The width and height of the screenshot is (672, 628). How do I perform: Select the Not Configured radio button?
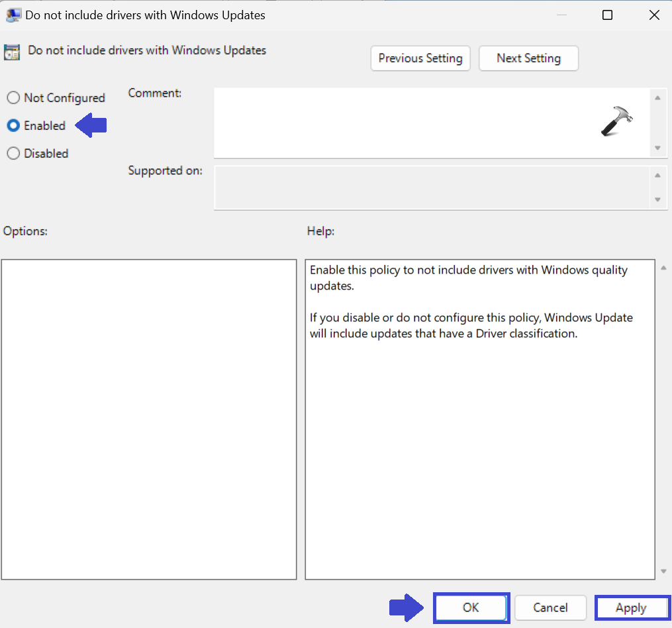pos(13,98)
